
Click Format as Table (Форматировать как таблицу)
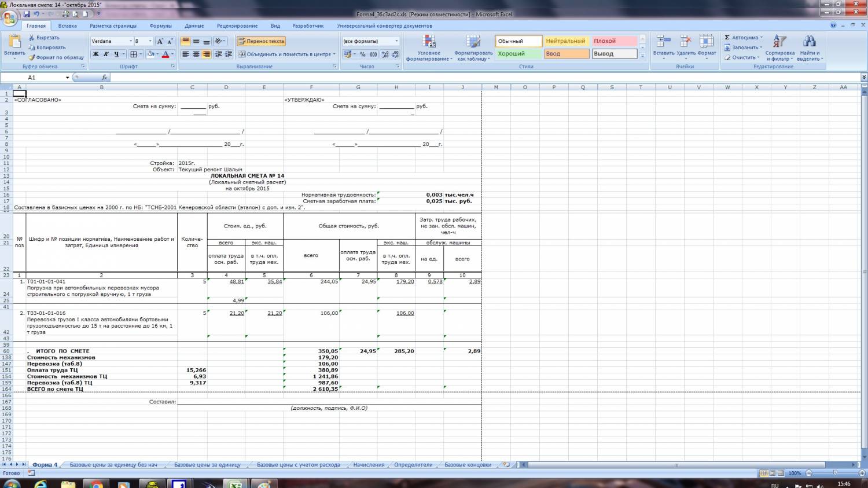click(x=473, y=48)
